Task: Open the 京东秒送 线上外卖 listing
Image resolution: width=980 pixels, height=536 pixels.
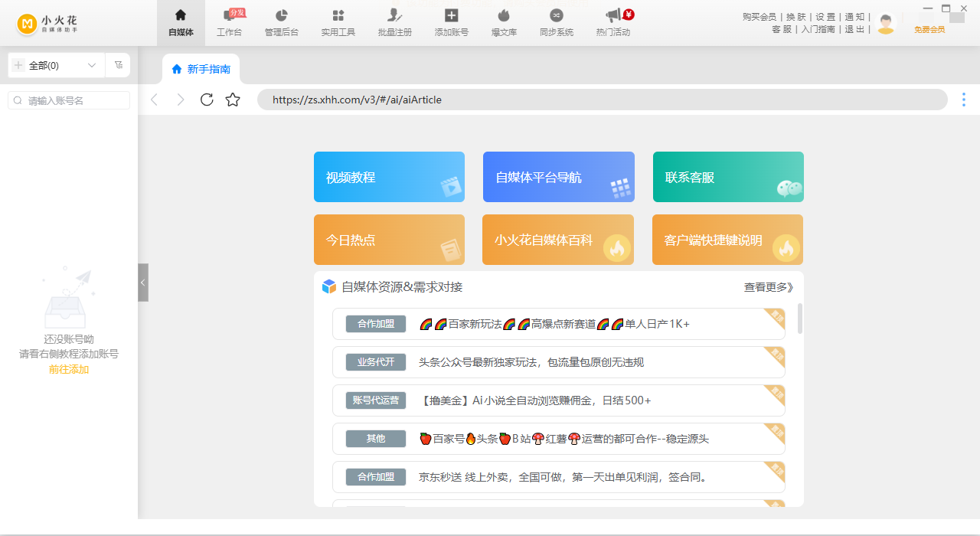Action: coord(559,477)
